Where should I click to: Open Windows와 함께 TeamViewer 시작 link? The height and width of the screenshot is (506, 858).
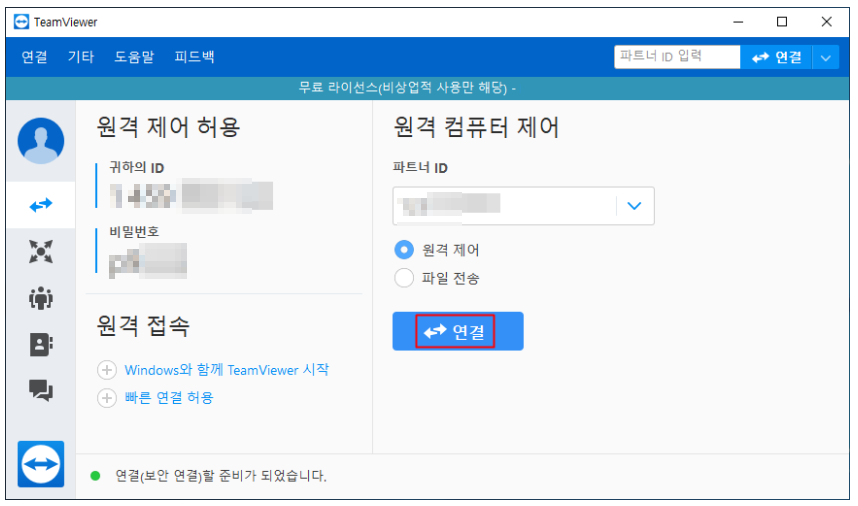[x=227, y=370]
